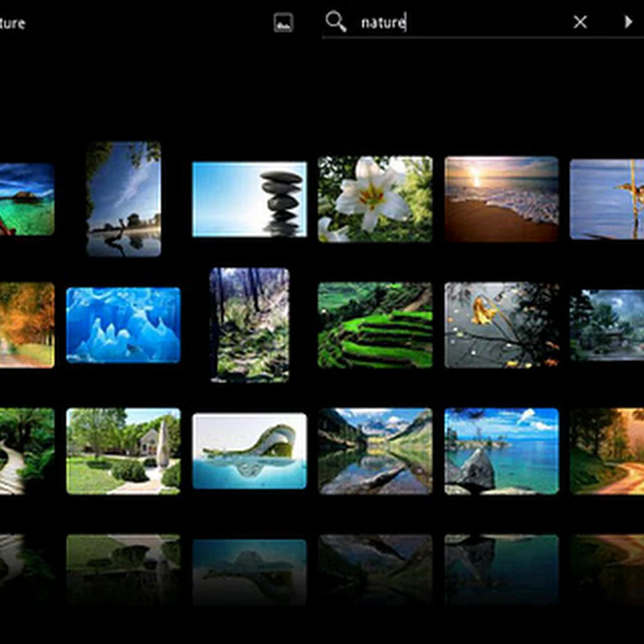This screenshot has width=644, height=644.
Task: Select the wilted yellow flower photo
Action: pos(502,325)
